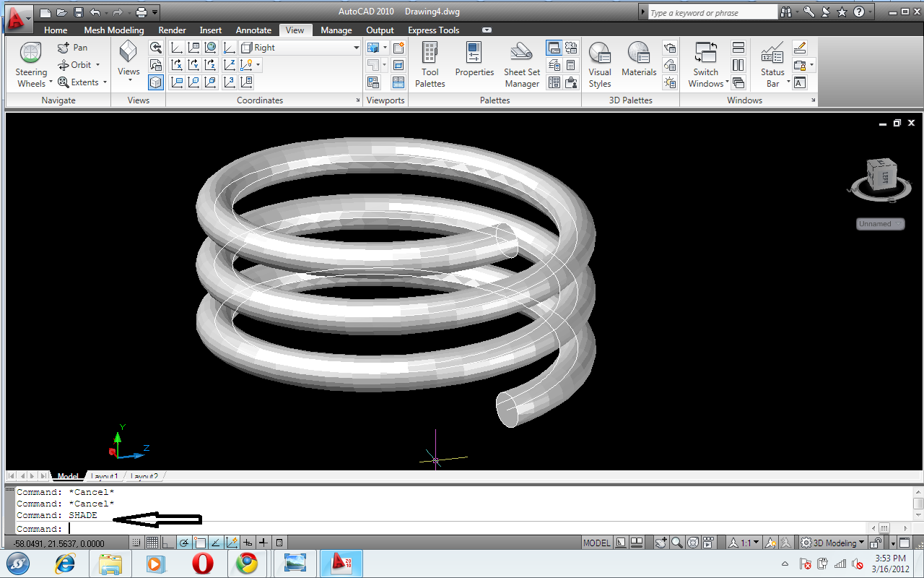924x578 pixels.
Task: Disable Polar Tracking in status bar
Action: point(183,542)
